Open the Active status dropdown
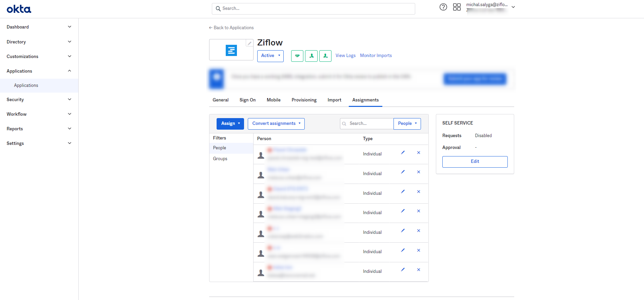 [270, 56]
